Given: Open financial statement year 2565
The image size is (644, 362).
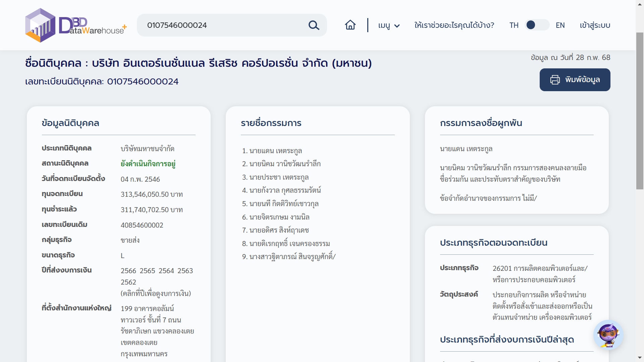Looking at the screenshot, I should click(x=147, y=271).
